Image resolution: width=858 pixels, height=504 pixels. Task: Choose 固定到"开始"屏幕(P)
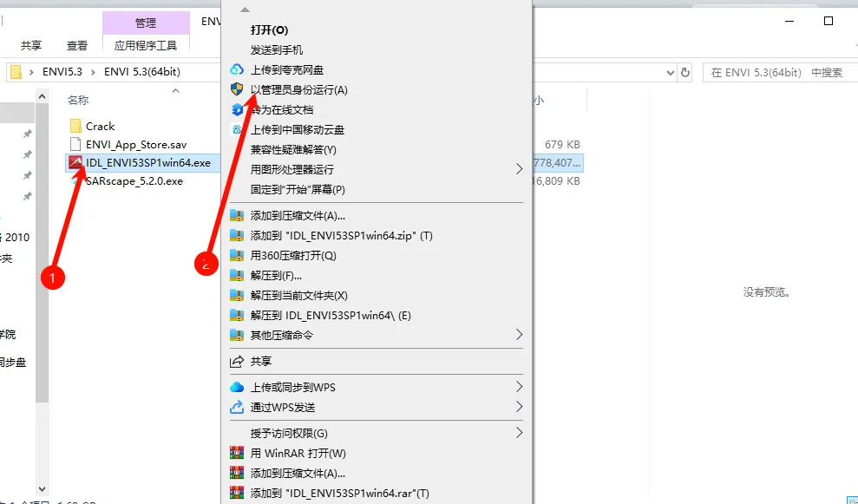pos(298,189)
